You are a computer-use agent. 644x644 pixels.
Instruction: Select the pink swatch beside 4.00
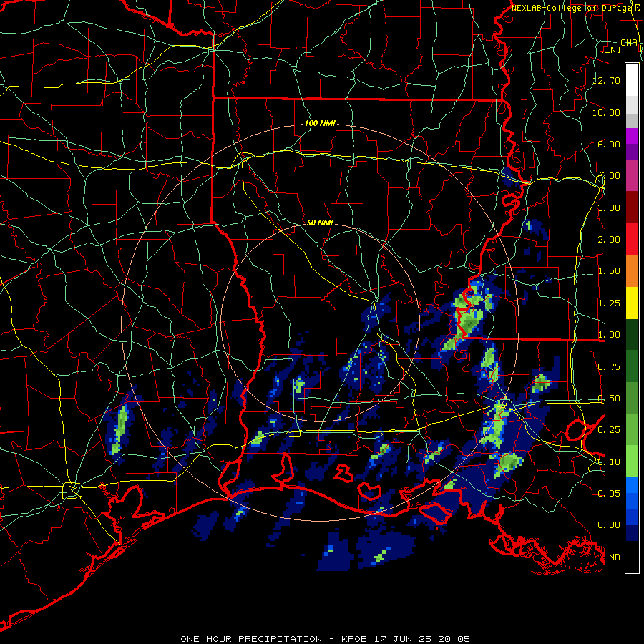pos(632,175)
